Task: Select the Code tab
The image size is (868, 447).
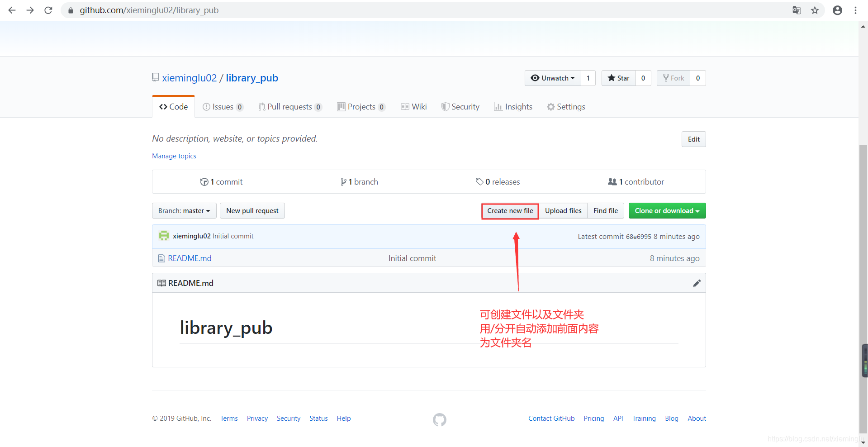Action: tap(174, 107)
